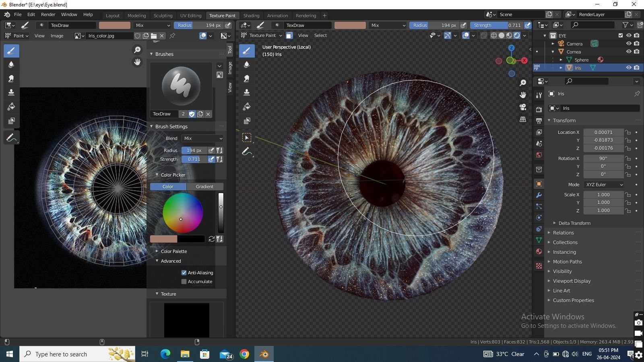The height and width of the screenshot is (362, 644).
Task: Click Location X field value 0.00071
Action: 603,132
